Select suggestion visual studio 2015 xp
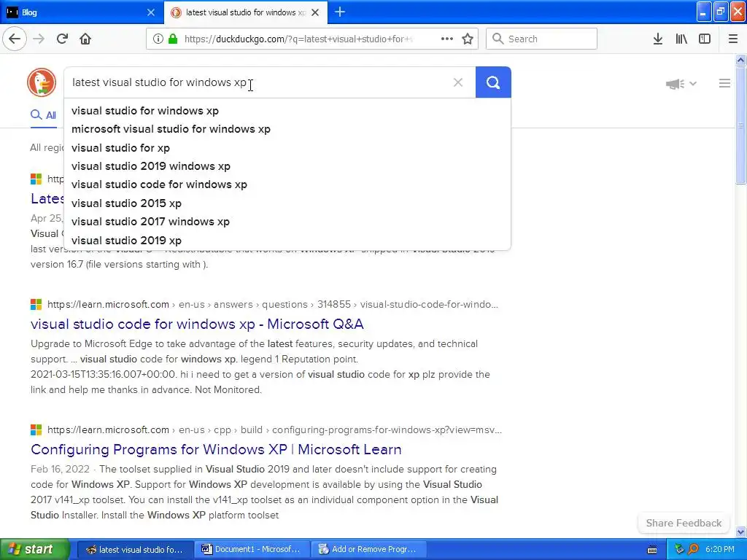Viewport: 747px width, 560px height. 287,203
